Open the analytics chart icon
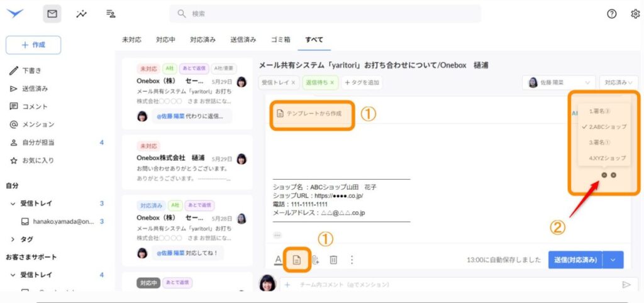This screenshot has height=303, width=644. point(81,13)
